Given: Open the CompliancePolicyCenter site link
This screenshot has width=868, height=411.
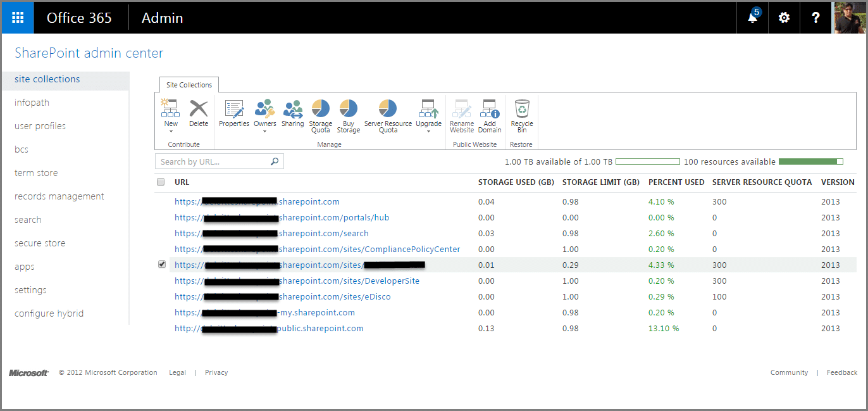Looking at the screenshot, I should 318,249.
